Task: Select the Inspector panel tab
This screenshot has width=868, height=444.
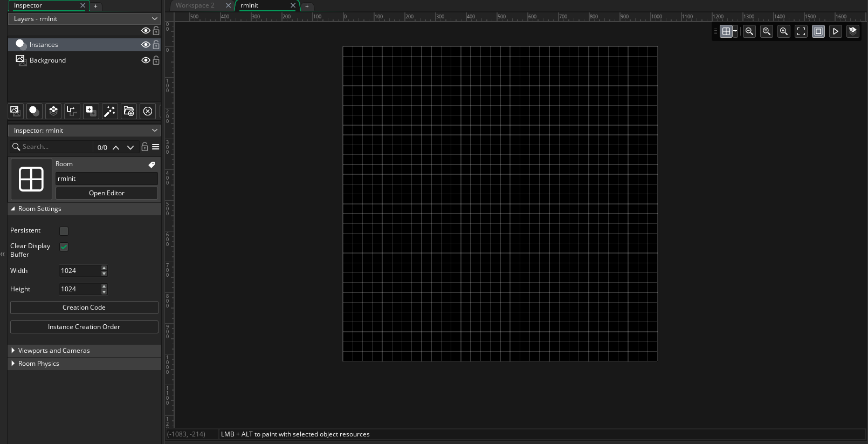Action: coord(28,5)
